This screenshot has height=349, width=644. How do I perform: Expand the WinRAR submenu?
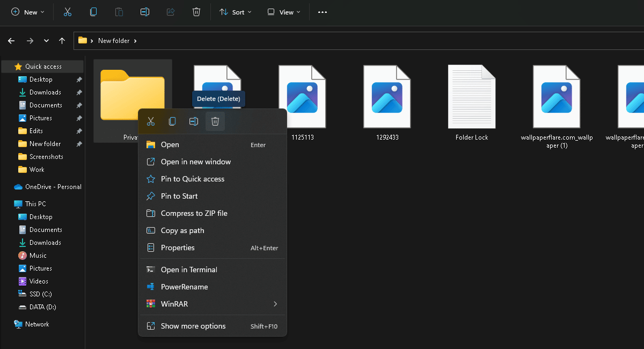(275, 304)
